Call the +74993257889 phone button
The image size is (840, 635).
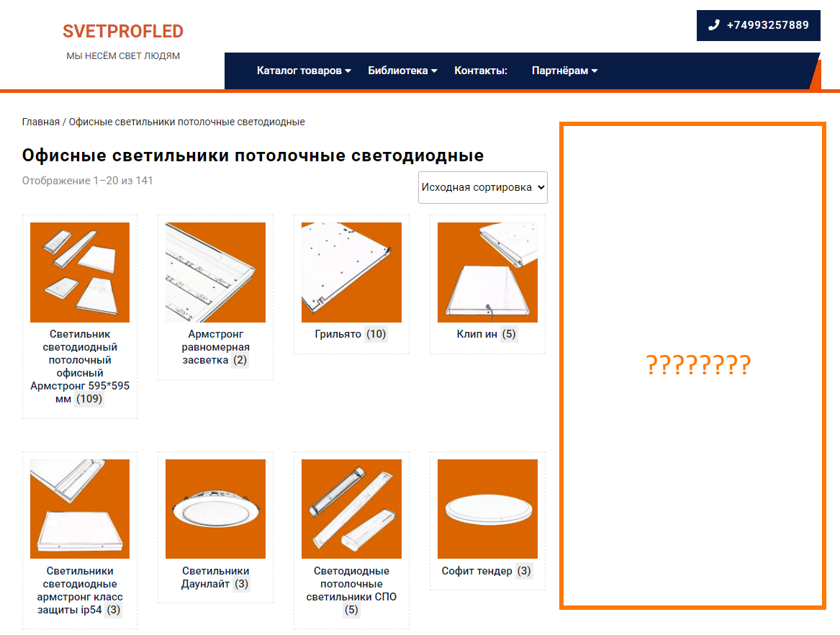(x=758, y=25)
